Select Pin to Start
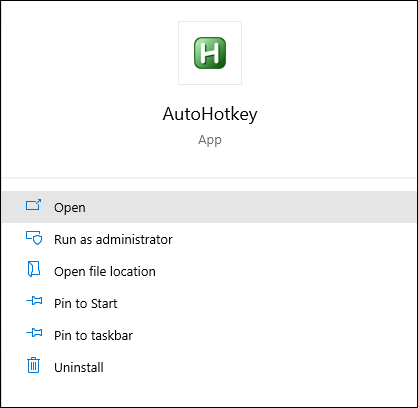Image resolution: width=418 pixels, height=408 pixels. (x=86, y=303)
